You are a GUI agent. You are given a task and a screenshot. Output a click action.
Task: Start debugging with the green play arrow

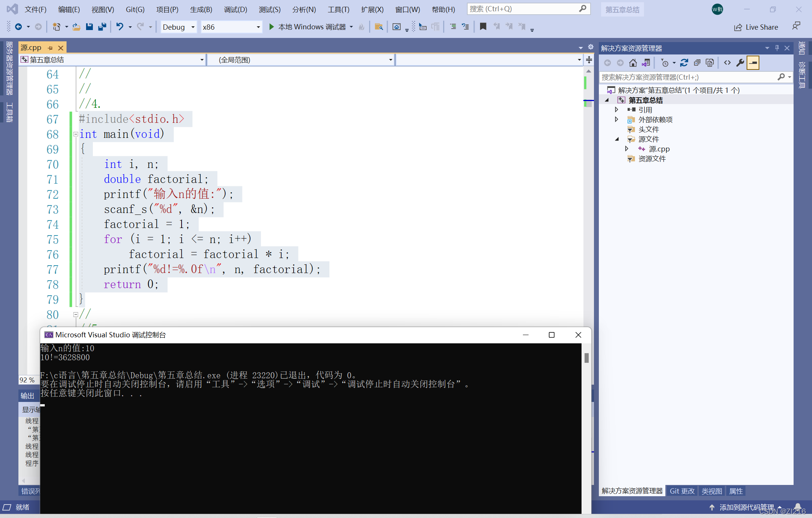point(271,27)
